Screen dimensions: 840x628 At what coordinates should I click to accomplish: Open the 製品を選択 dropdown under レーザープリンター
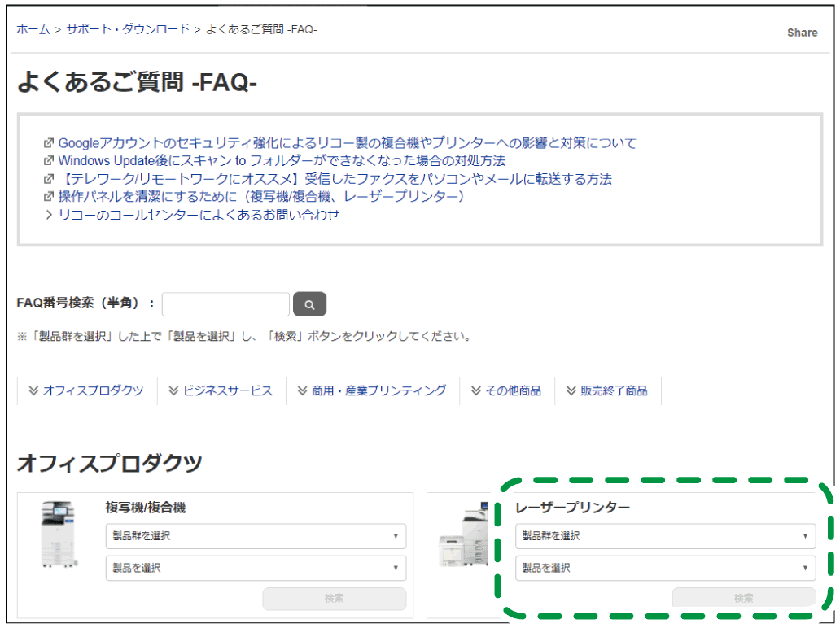pos(667,568)
